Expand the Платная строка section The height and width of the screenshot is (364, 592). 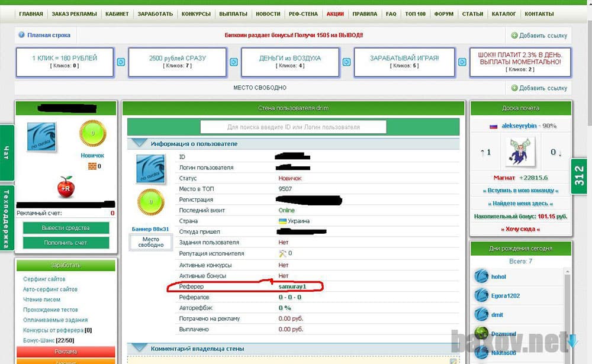22,36
